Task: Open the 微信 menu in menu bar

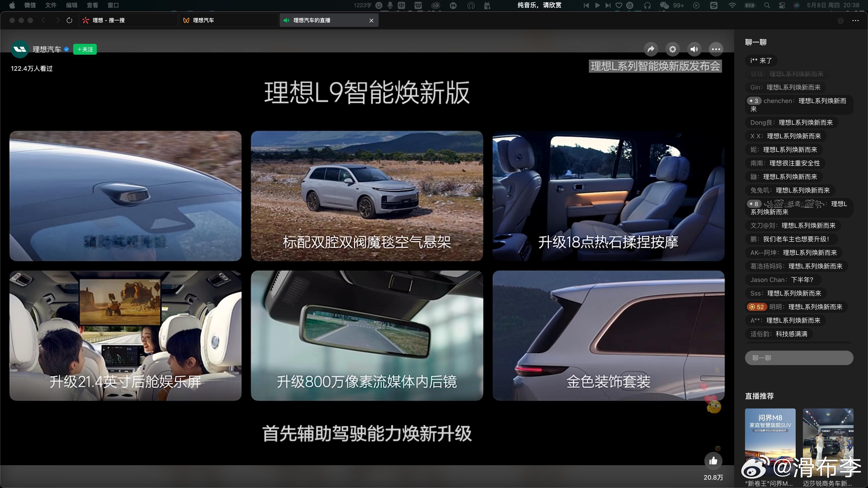Action: click(x=30, y=5)
